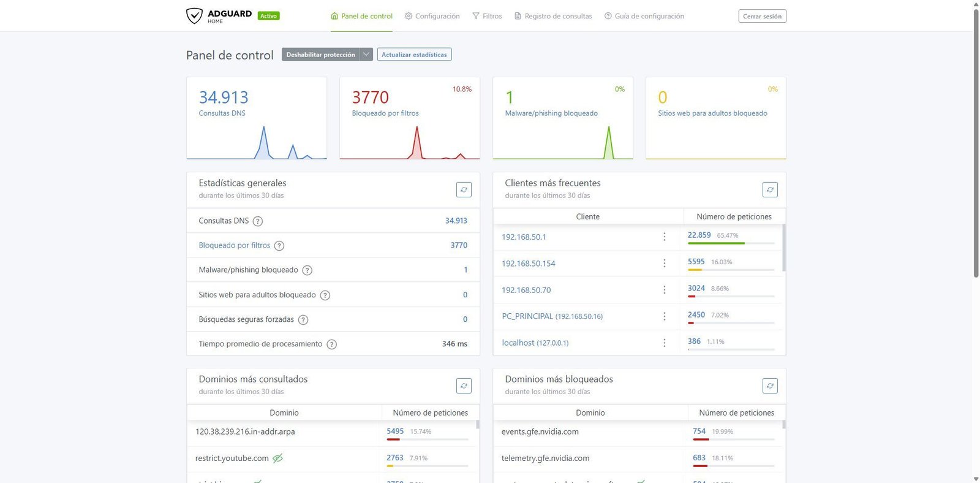
Task: Click help icon beside Malware/phishing bloqueado
Action: click(307, 270)
